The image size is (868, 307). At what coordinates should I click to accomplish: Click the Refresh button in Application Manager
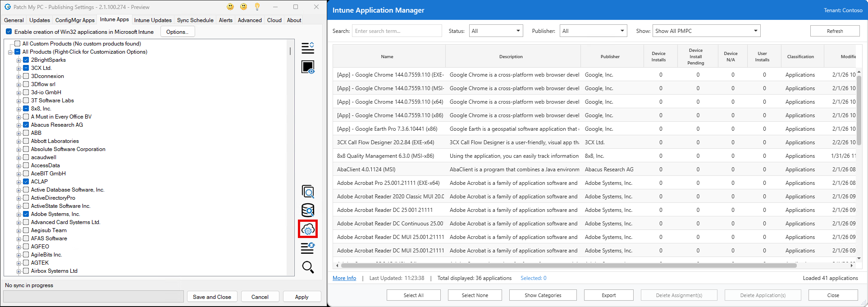(x=835, y=31)
